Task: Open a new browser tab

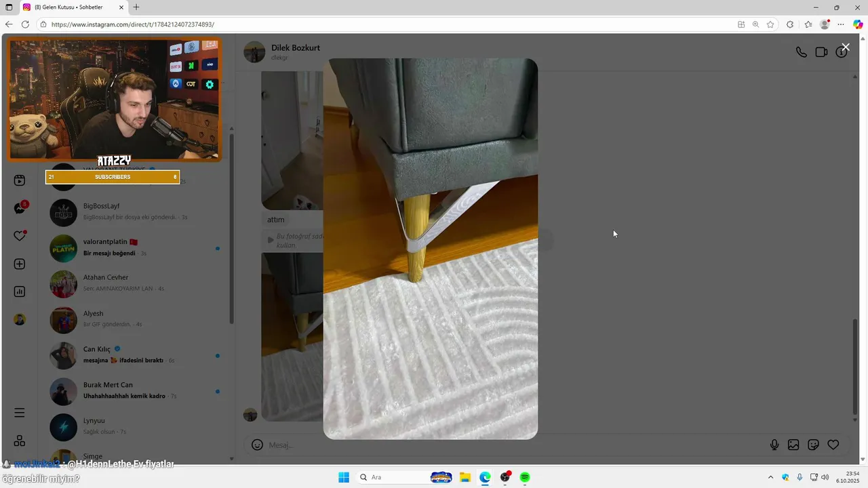Action: (136, 7)
